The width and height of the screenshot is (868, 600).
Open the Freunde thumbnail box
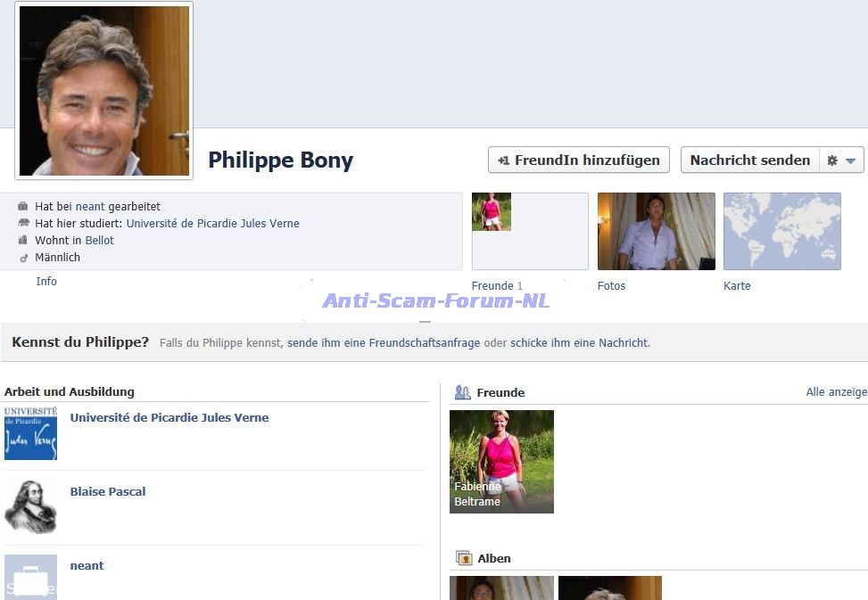pos(529,231)
